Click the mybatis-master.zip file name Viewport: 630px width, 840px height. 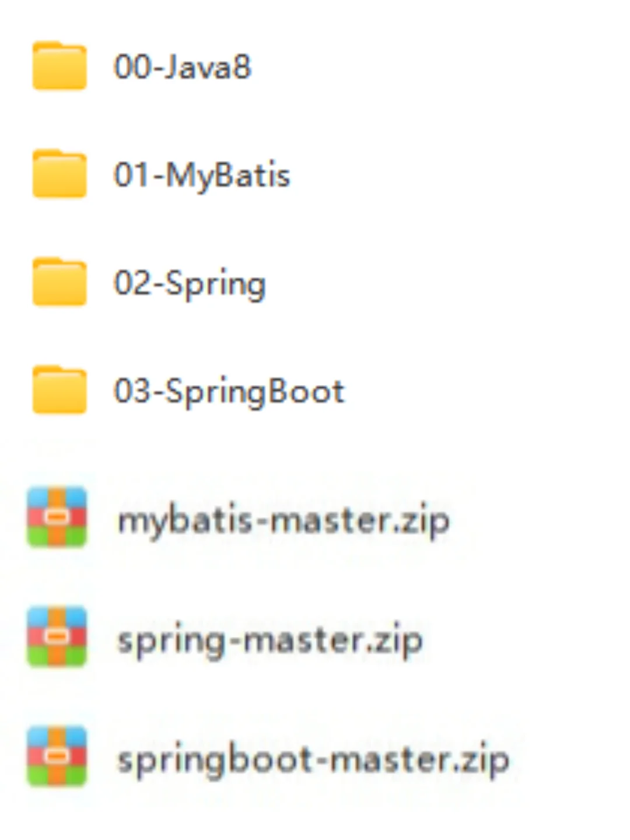[x=284, y=521]
